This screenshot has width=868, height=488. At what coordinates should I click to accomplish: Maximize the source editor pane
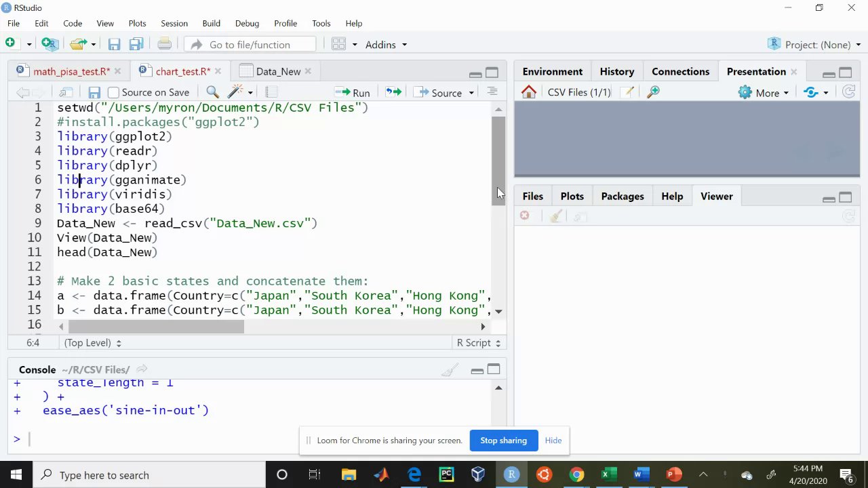point(492,73)
